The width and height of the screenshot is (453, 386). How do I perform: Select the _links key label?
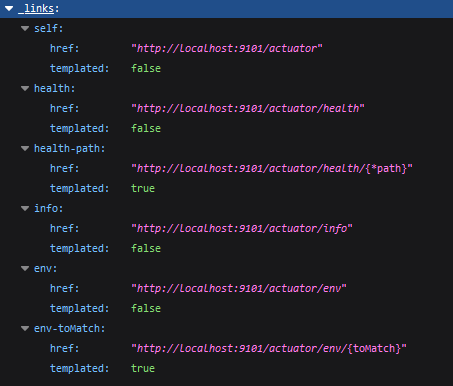coord(36,8)
